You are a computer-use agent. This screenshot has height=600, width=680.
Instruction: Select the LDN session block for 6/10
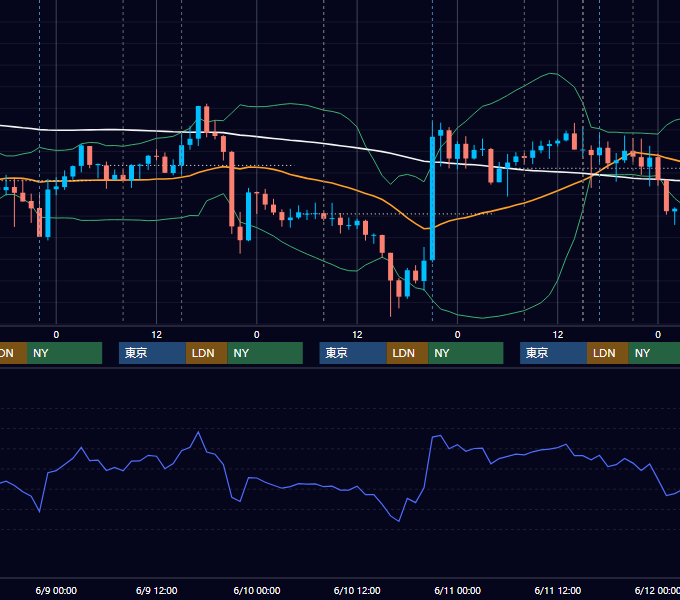(407, 353)
